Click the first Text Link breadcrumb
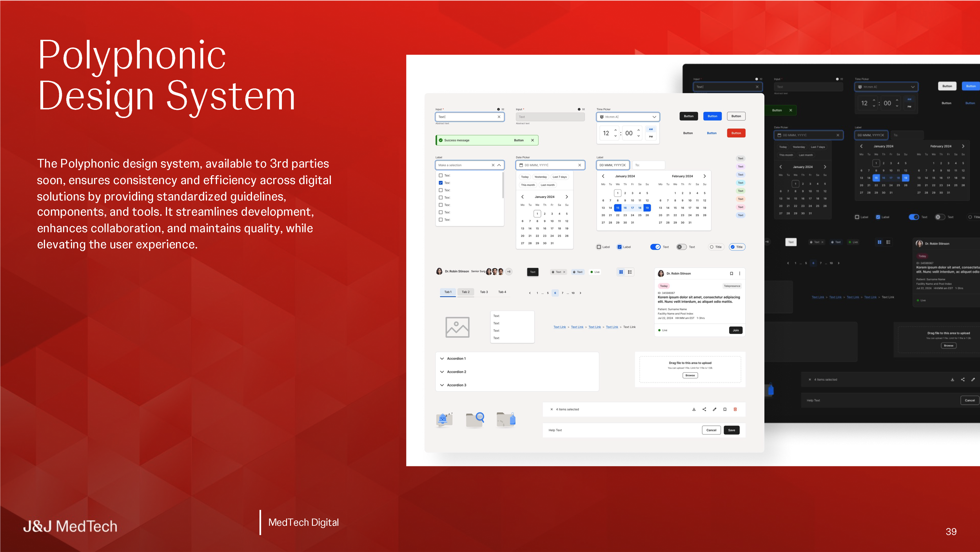Image resolution: width=980 pixels, height=552 pixels. click(x=559, y=327)
